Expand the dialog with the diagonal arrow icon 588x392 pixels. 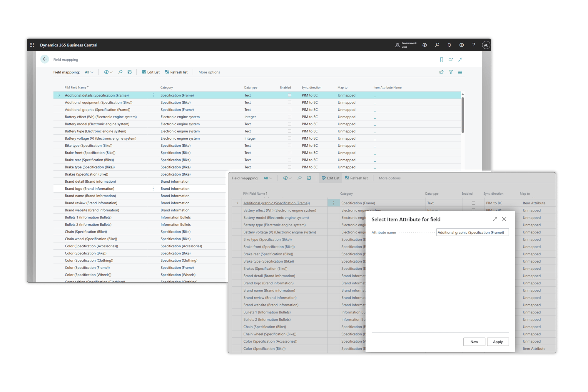tap(495, 219)
